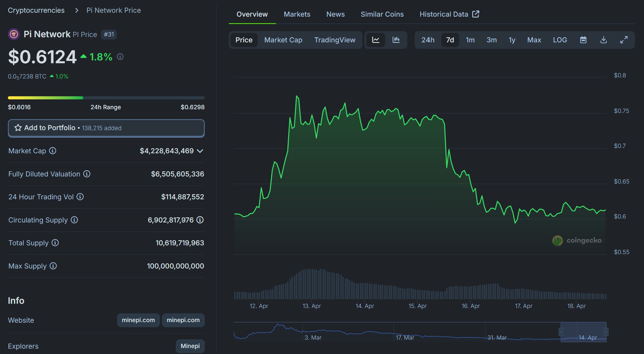
Task: Open the price change info icon
Action: click(x=120, y=57)
